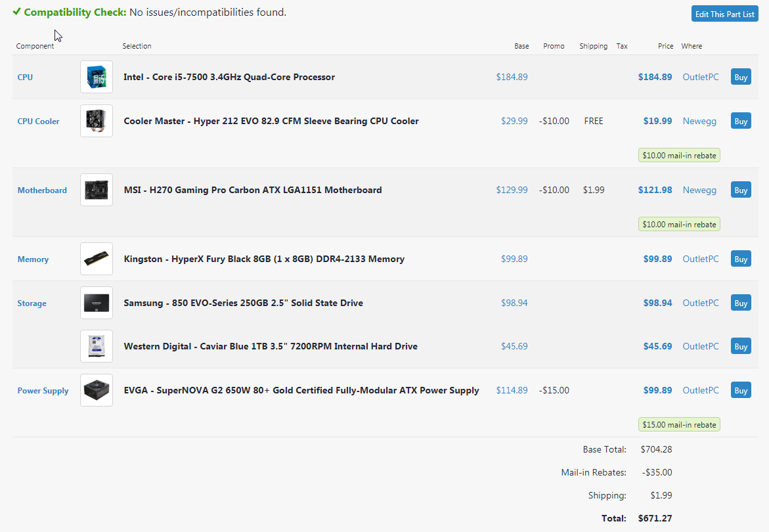Click the OutletPC link in CPU row
This screenshot has height=532, width=769.
coord(701,77)
